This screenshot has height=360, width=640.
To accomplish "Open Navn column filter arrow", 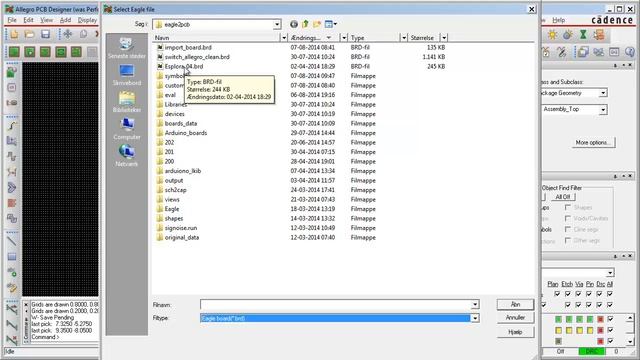I will pos(284,38).
